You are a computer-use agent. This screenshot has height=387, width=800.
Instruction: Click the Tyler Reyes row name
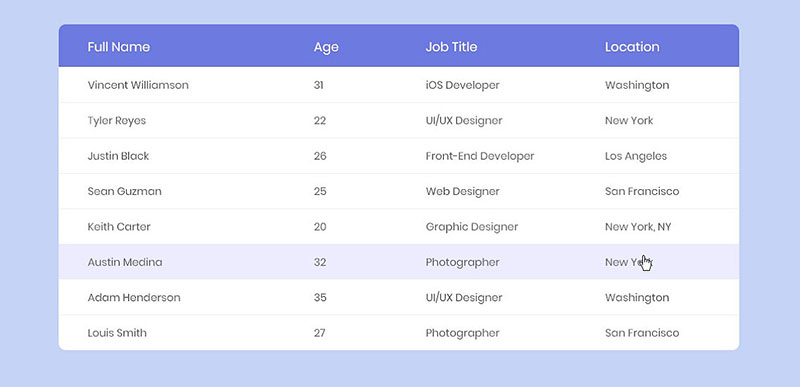pyautogui.click(x=117, y=121)
